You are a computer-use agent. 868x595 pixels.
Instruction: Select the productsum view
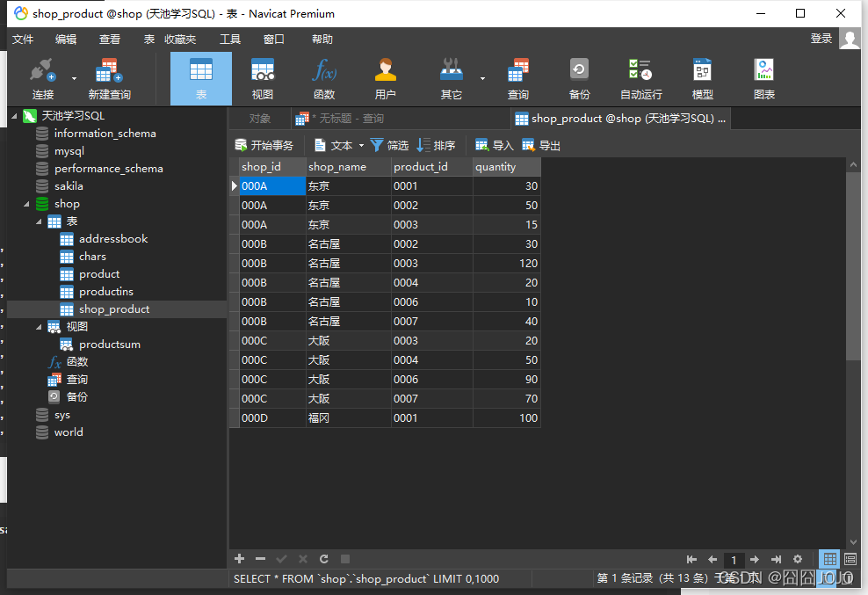click(110, 345)
